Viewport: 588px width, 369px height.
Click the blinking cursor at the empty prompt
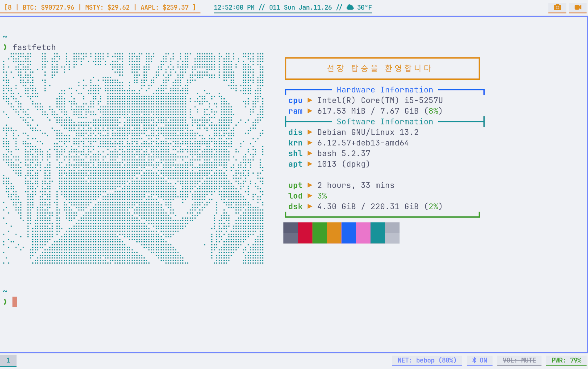click(x=15, y=302)
